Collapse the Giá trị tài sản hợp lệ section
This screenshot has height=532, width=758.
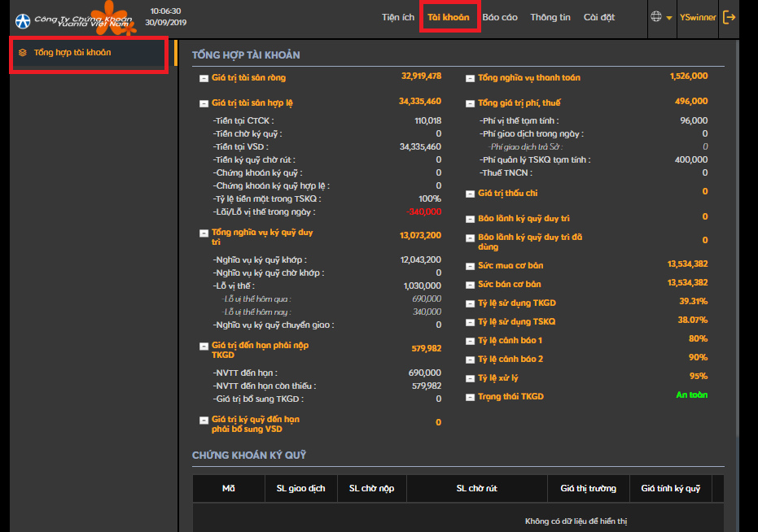pos(204,103)
